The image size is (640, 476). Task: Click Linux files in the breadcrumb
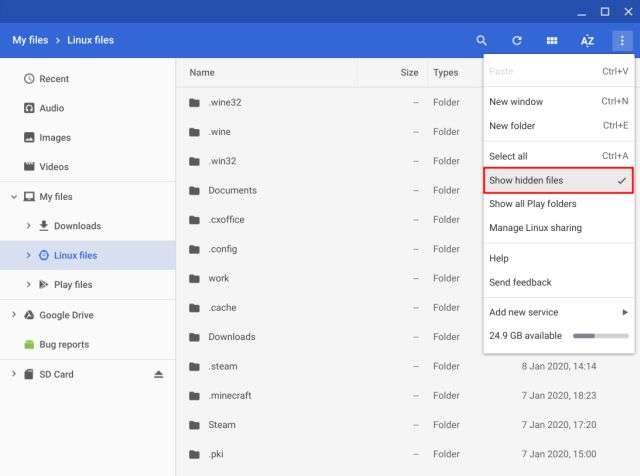pos(91,40)
